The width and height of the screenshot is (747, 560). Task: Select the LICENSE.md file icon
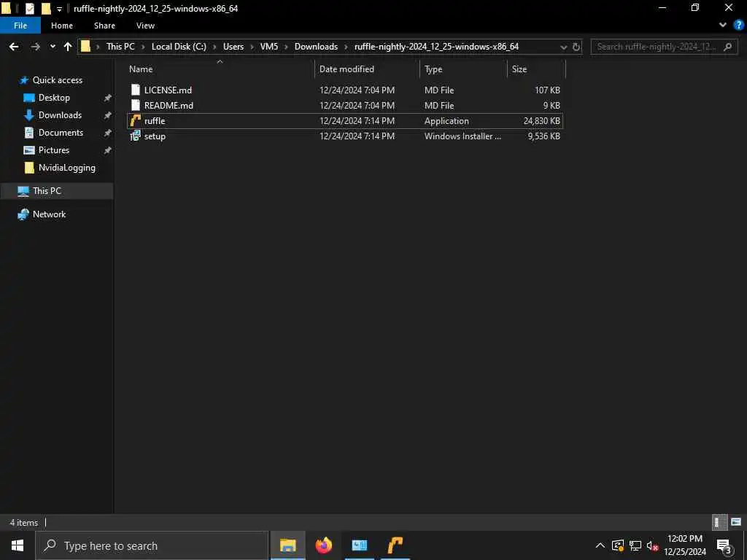tap(135, 90)
